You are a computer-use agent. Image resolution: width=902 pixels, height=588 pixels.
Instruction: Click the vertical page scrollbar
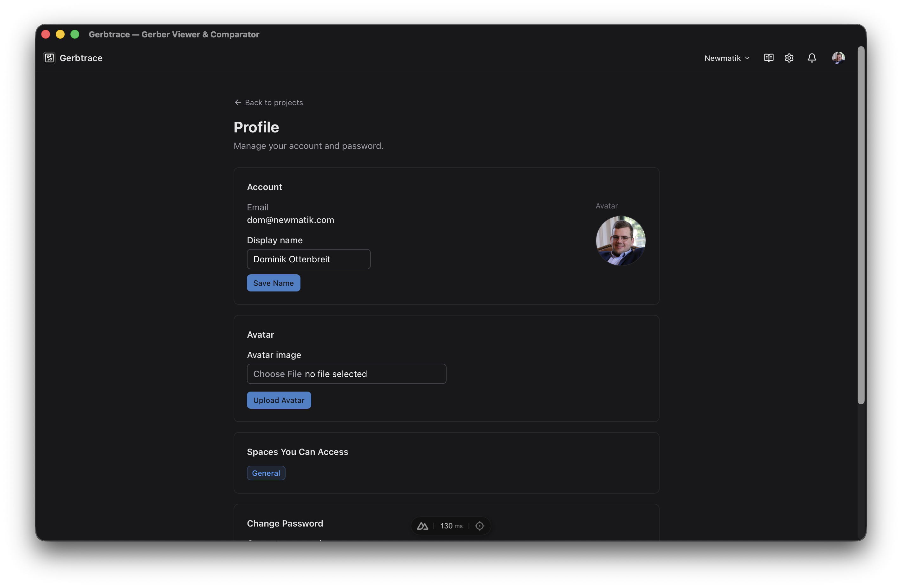pos(861,226)
